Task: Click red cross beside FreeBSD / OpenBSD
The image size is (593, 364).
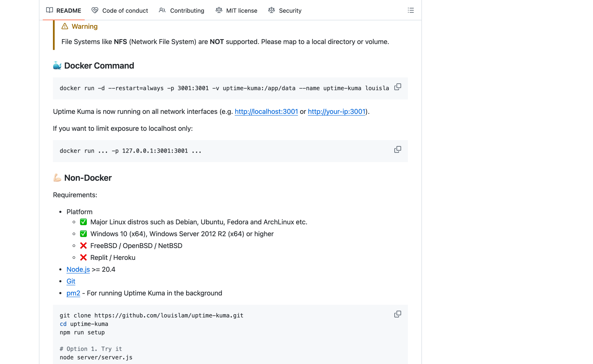Action: [x=83, y=246]
